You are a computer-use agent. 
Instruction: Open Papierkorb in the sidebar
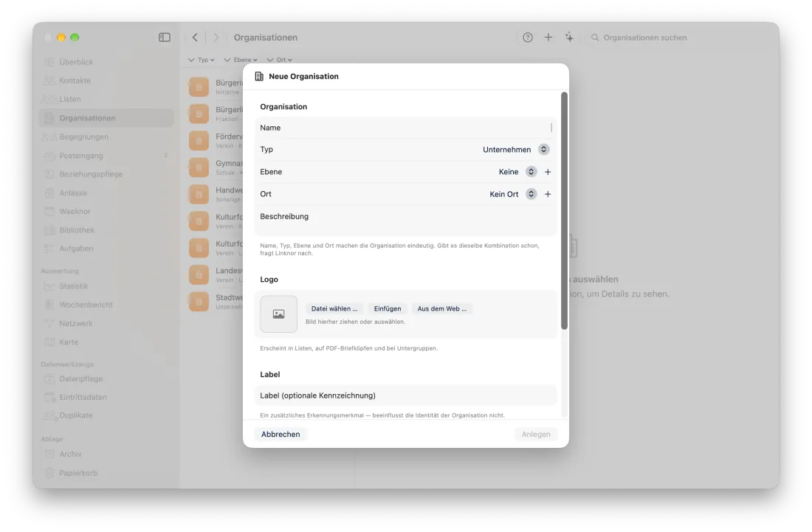(106, 473)
